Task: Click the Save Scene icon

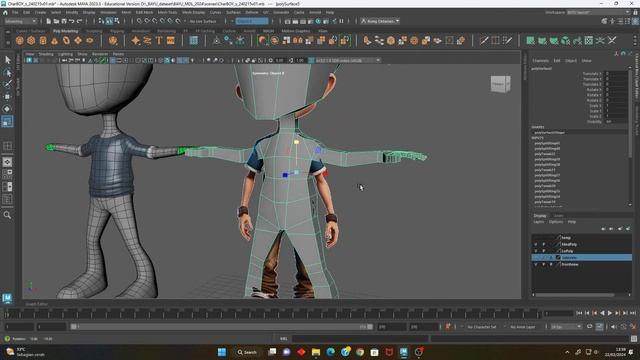Action: (64, 21)
